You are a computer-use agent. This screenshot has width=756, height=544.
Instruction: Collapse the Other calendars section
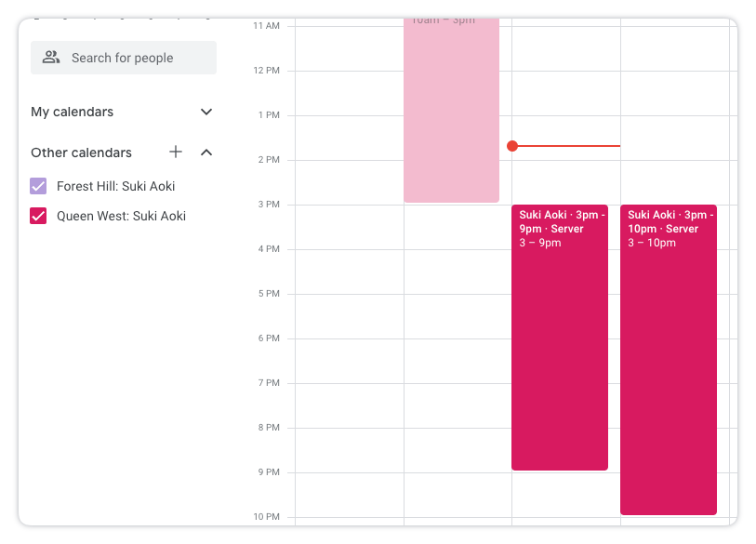(x=206, y=153)
